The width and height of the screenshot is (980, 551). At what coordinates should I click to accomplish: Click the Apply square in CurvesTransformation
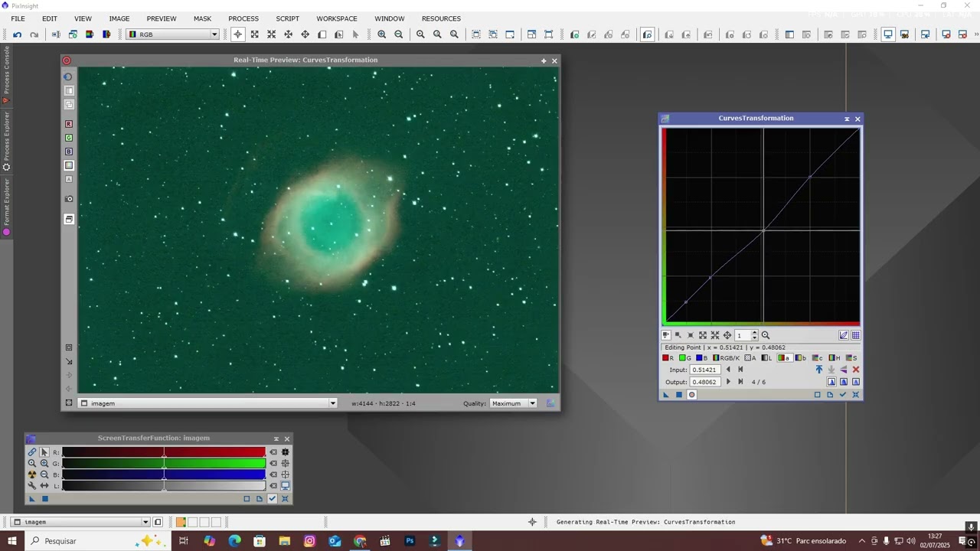[x=678, y=395]
